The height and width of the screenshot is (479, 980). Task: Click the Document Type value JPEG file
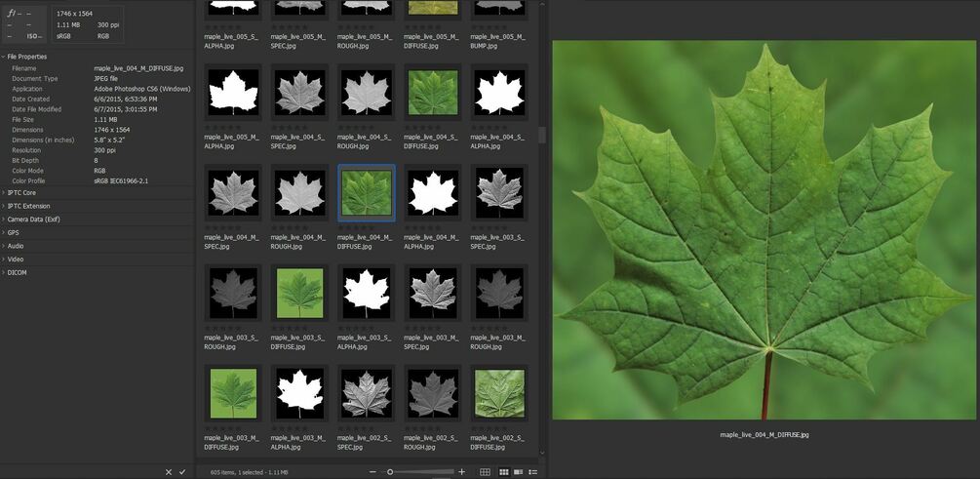105,79
